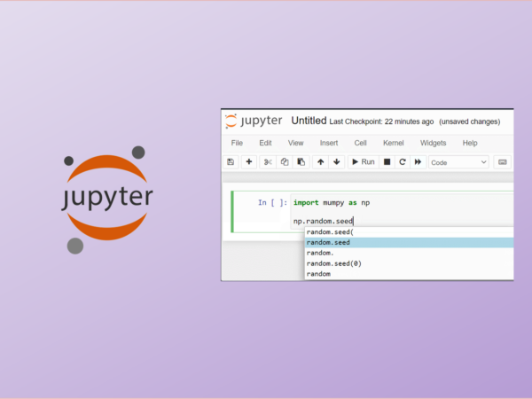Paste cells below icon
The image size is (532, 399).
301,162
